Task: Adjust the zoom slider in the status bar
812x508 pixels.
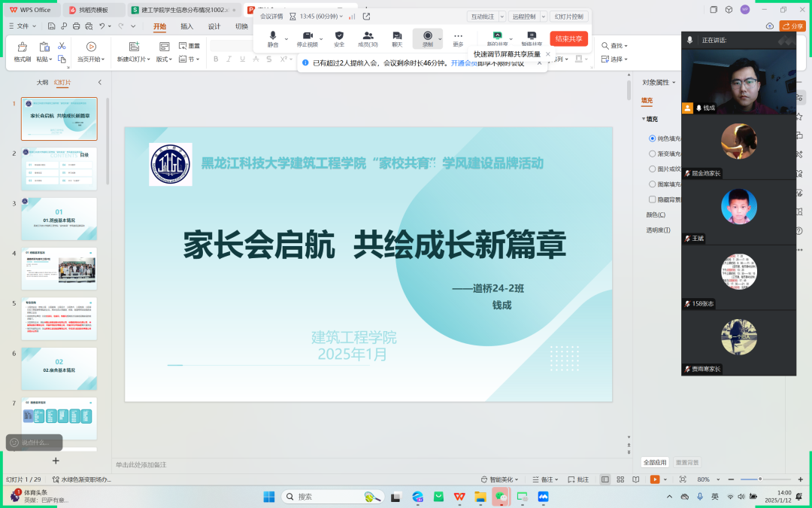Action: point(759,479)
